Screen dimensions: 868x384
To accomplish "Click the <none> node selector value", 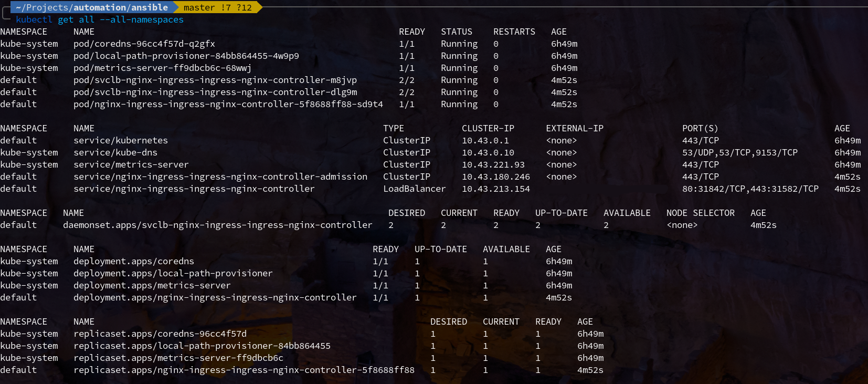I will pyautogui.click(x=682, y=225).
